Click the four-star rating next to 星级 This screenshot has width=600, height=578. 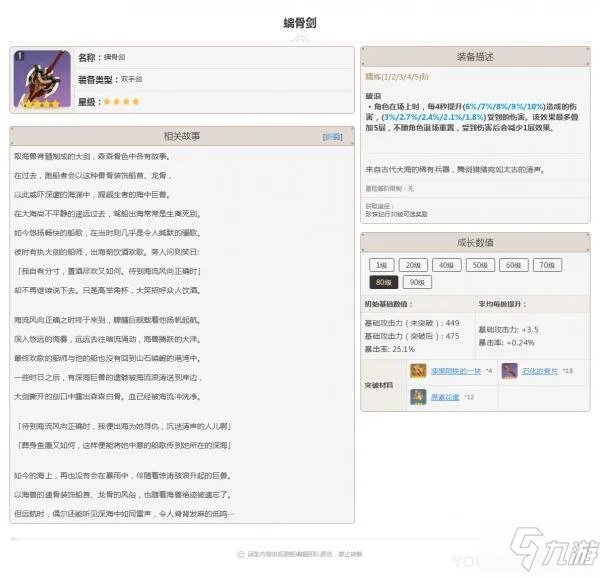coord(121,102)
